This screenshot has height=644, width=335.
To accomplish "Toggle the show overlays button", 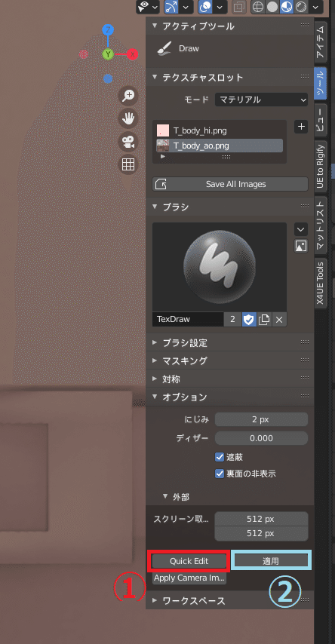I will 205,7.
